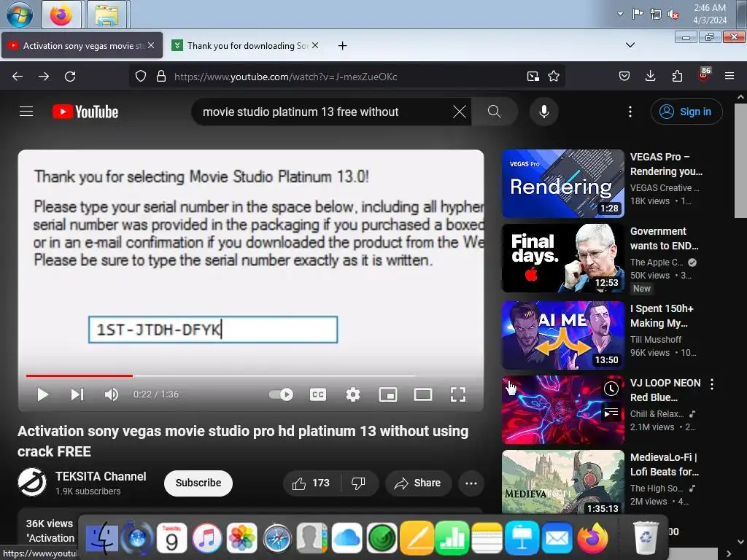This screenshot has width=747, height=560.
Task: Open the Final days Apple video thumbnail
Action: [x=563, y=258]
